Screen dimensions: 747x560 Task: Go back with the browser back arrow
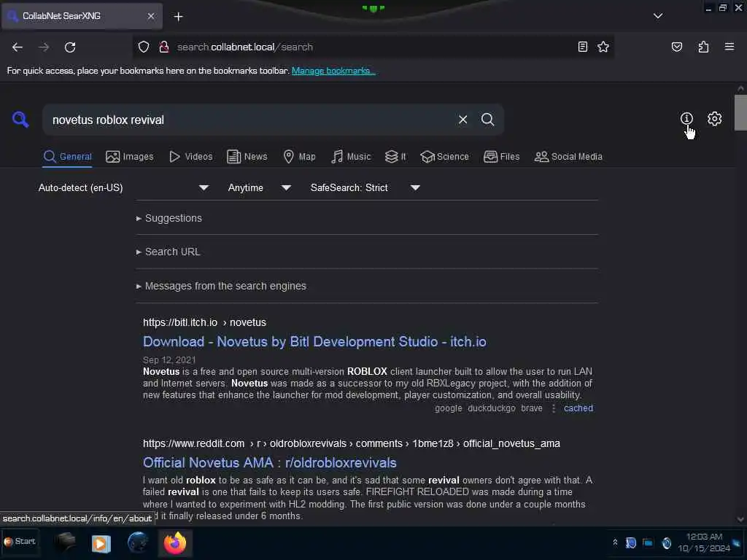click(18, 47)
